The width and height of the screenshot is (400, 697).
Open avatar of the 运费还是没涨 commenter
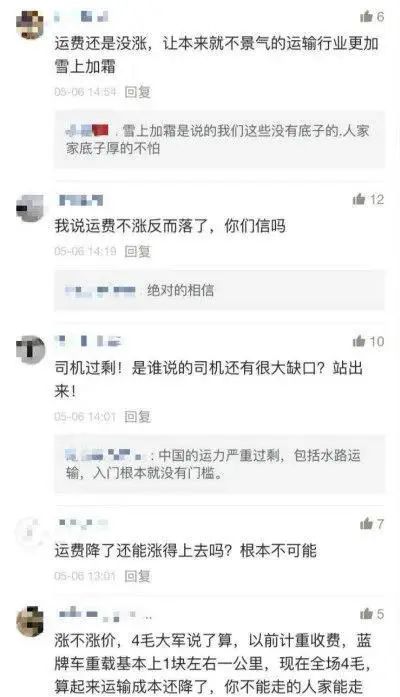pos(30,24)
